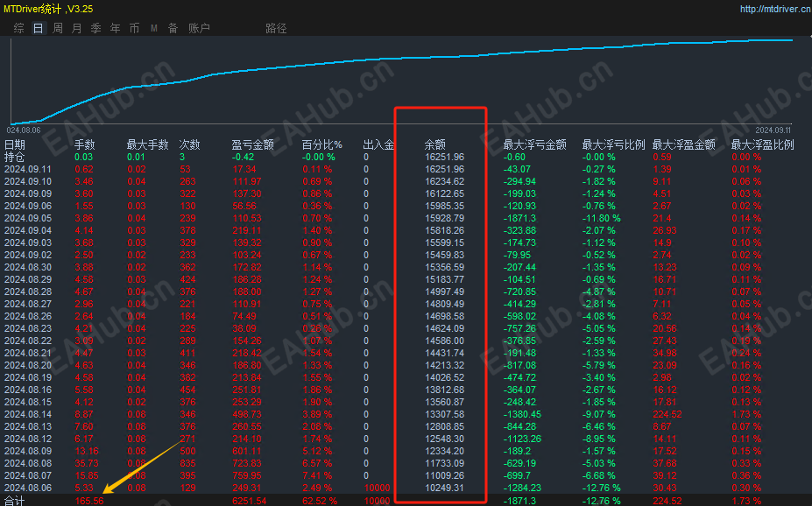Image resolution: width=812 pixels, height=506 pixels.
Task: Open the 币 currency tab
Action: click(134, 29)
